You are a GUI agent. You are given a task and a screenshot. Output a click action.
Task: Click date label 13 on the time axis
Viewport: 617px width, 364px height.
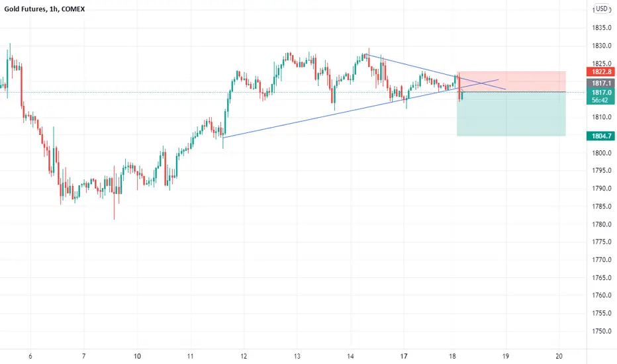[297, 356]
